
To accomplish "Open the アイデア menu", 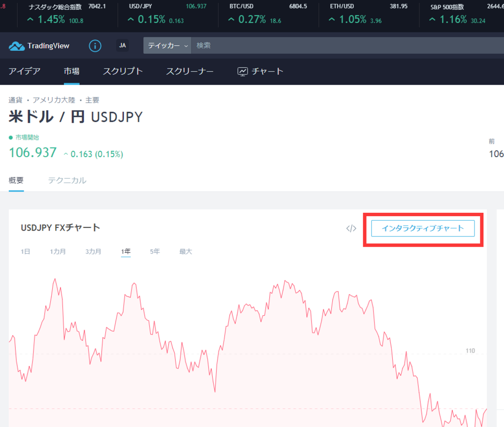I will click(x=25, y=71).
